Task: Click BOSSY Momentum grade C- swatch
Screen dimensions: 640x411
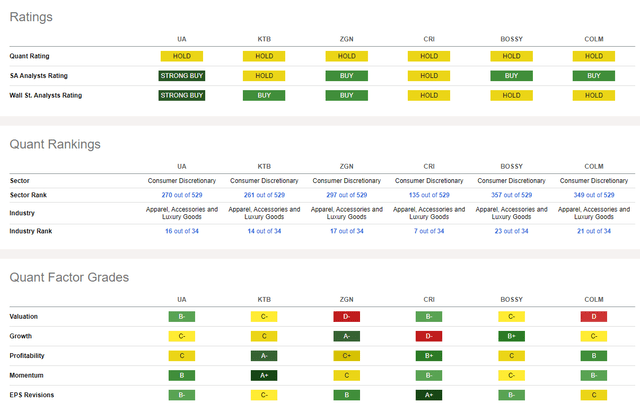Action: 511,375
